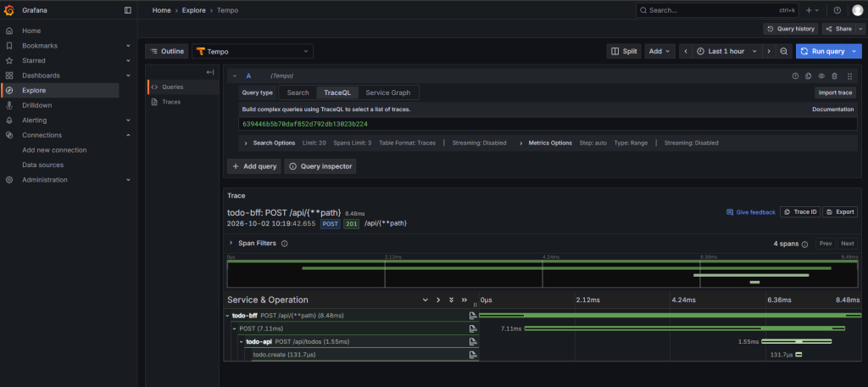
Task: Expand the Administration sidebar section chevron
Action: pos(128,180)
